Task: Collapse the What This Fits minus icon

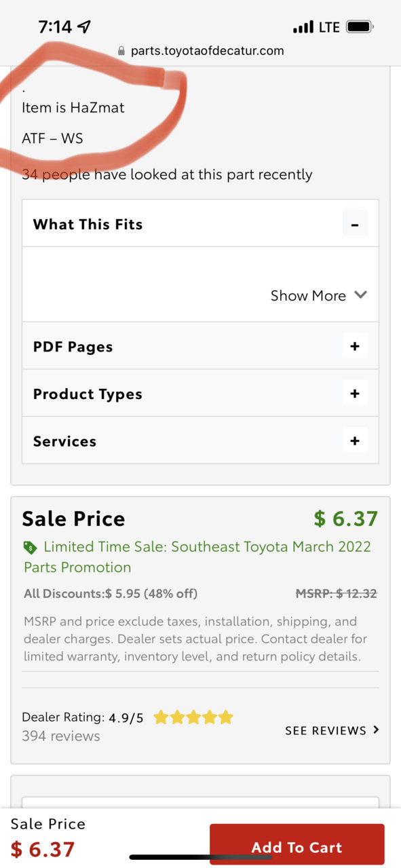Action: point(354,223)
